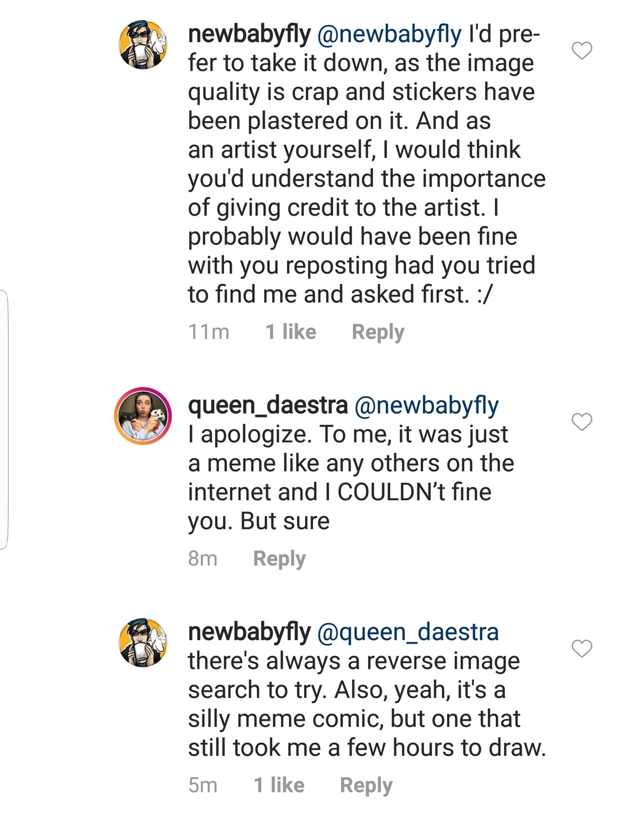630x840 pixels.
Task: Open bold newbabyfly username in the last comment
Action: [249, 631]
